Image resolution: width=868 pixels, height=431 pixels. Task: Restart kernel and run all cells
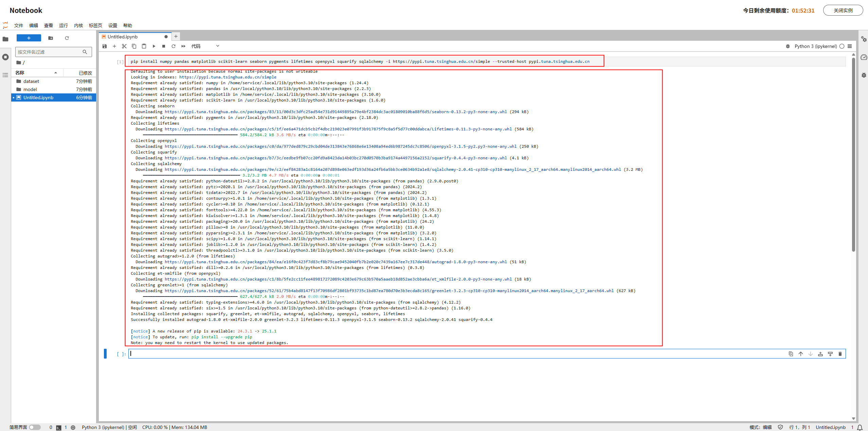pyautogui.click(x=183, y=46)
